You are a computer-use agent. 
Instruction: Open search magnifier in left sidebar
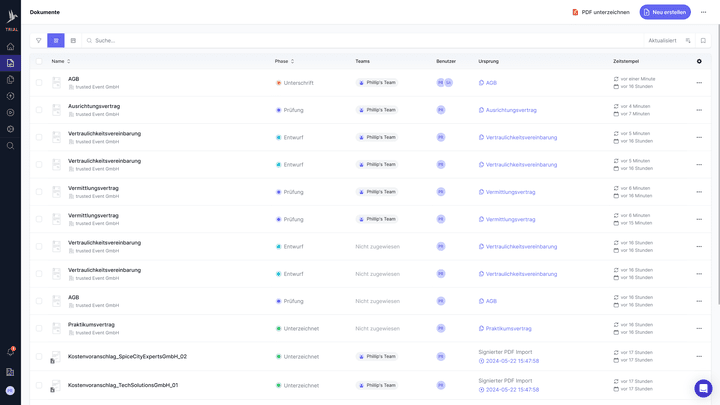point(10,145)
